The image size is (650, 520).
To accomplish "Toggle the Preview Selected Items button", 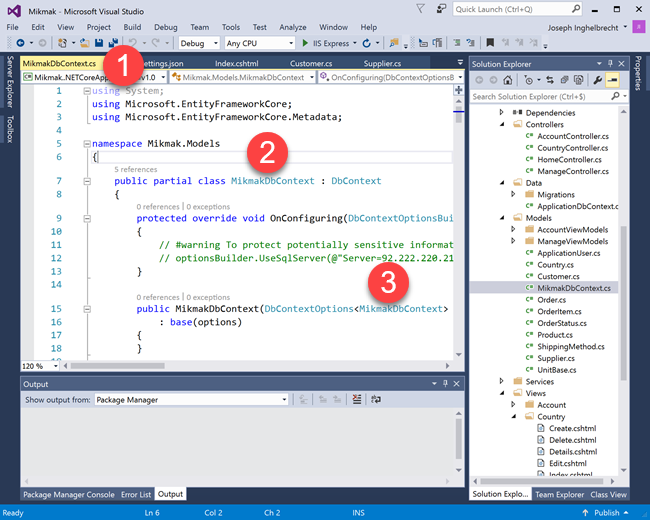I will pyautogui.click(x=612, y=80).
